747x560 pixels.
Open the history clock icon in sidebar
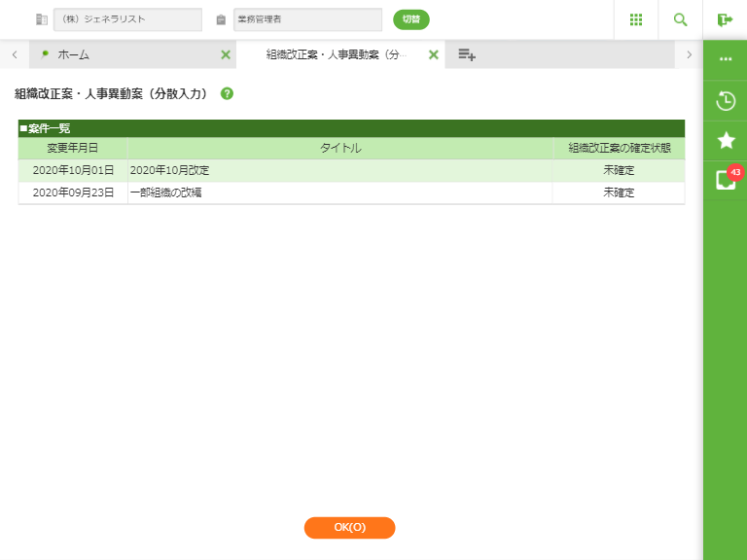point(726,101)
